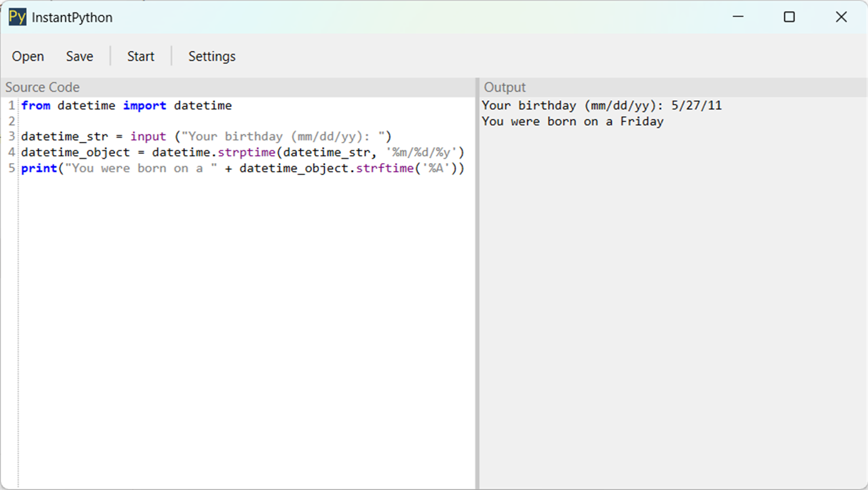Click the output line showing the birthday prompt
The width and height of the screenshot is (868, 490).
pos(601,105)
